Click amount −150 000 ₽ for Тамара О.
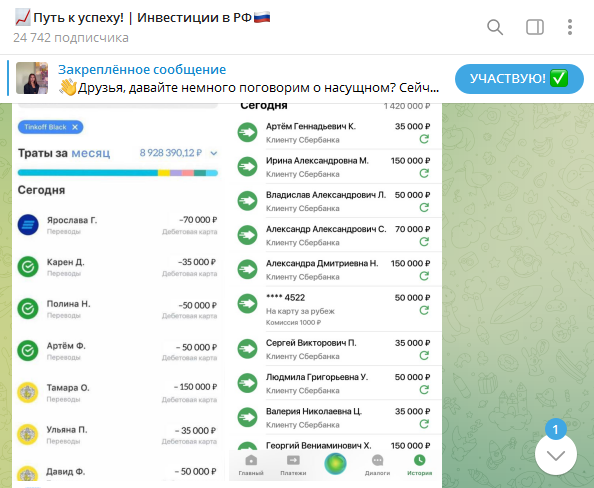 [195, 387]
